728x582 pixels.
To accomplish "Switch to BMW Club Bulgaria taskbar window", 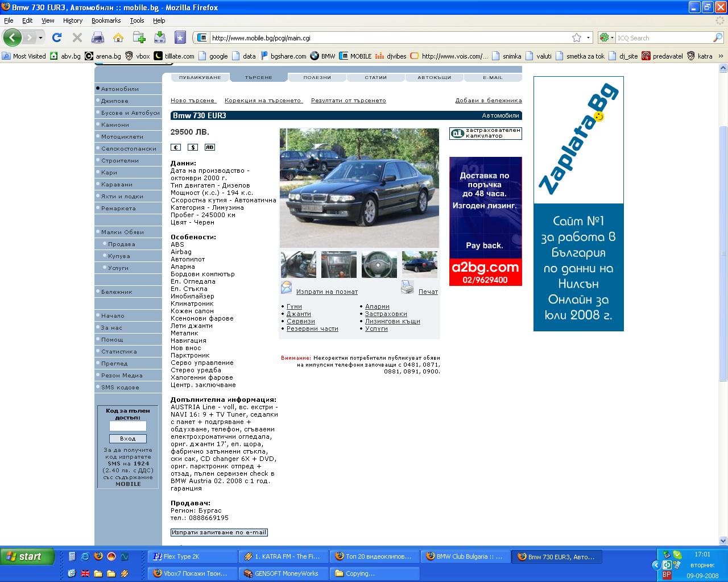I will click(x=465, y=556).
